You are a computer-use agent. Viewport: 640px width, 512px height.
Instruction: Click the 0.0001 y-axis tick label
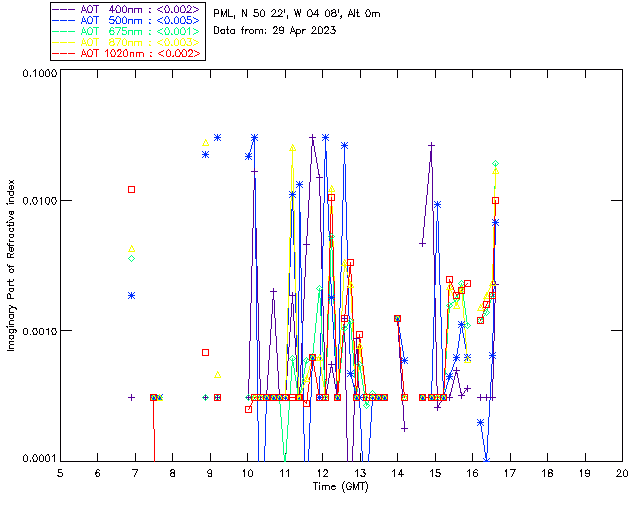pos(40,459)
